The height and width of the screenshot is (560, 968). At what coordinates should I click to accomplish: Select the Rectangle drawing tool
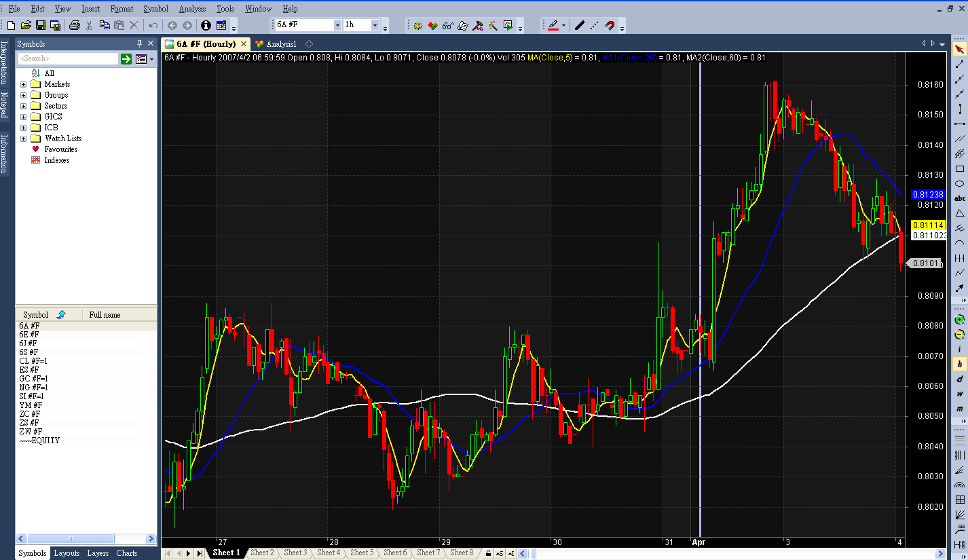[959, 169]
